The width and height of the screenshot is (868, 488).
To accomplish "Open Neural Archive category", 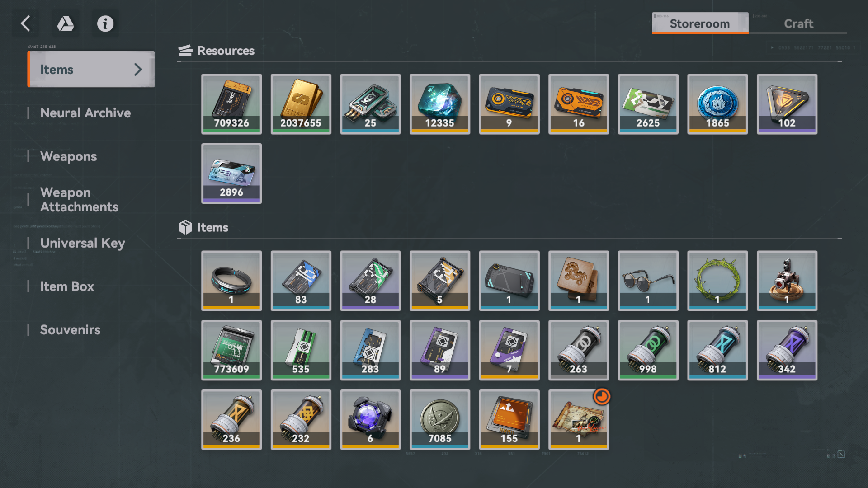I will (85, 113).
